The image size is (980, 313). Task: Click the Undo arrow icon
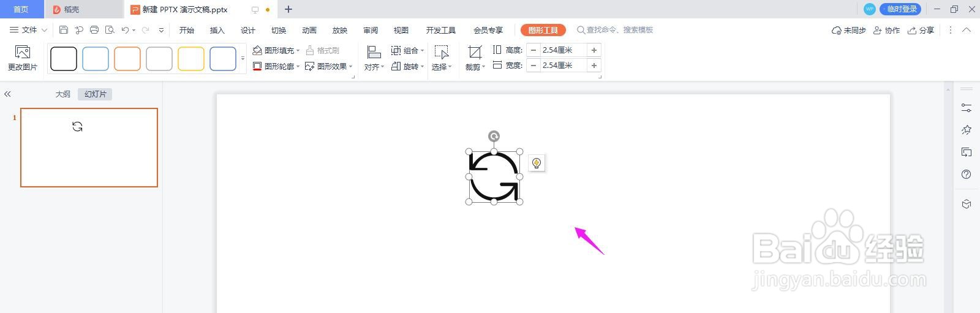(125, 30)
